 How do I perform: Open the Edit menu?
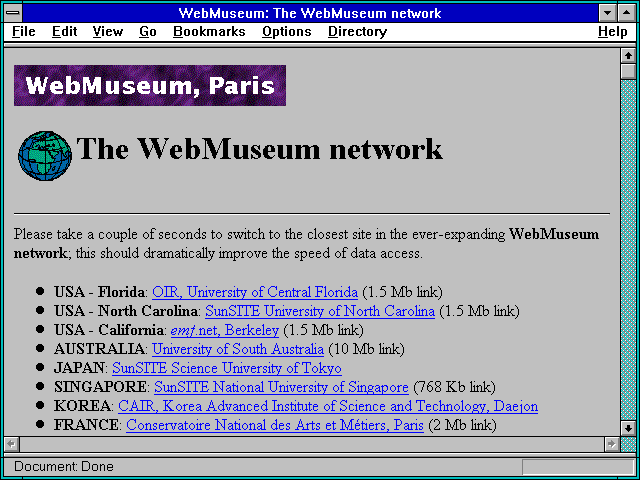64,31
